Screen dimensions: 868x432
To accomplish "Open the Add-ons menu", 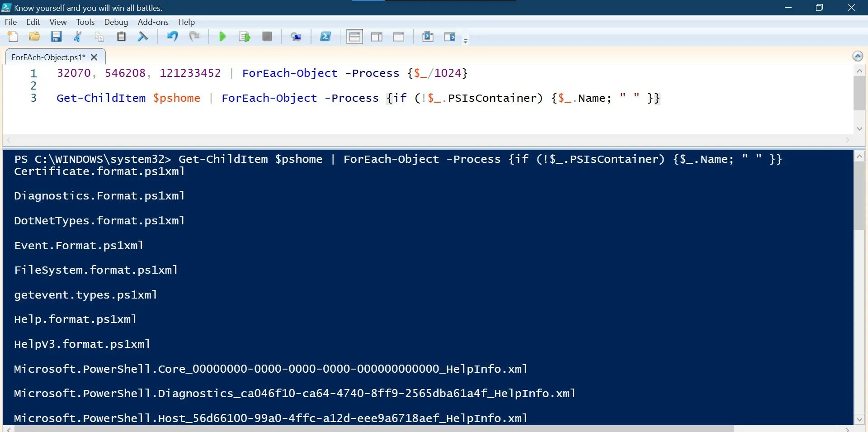I will pyautogui.click(x=153, y=22).
